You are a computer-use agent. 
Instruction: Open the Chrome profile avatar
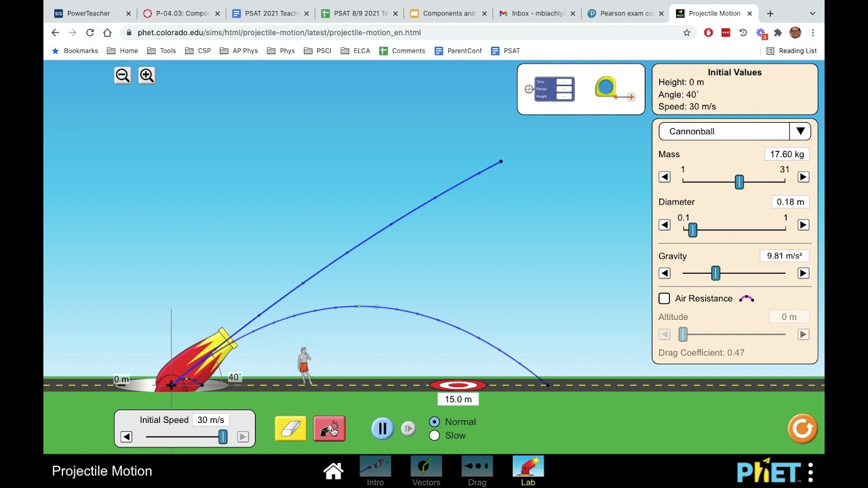(x=795, y=33)
